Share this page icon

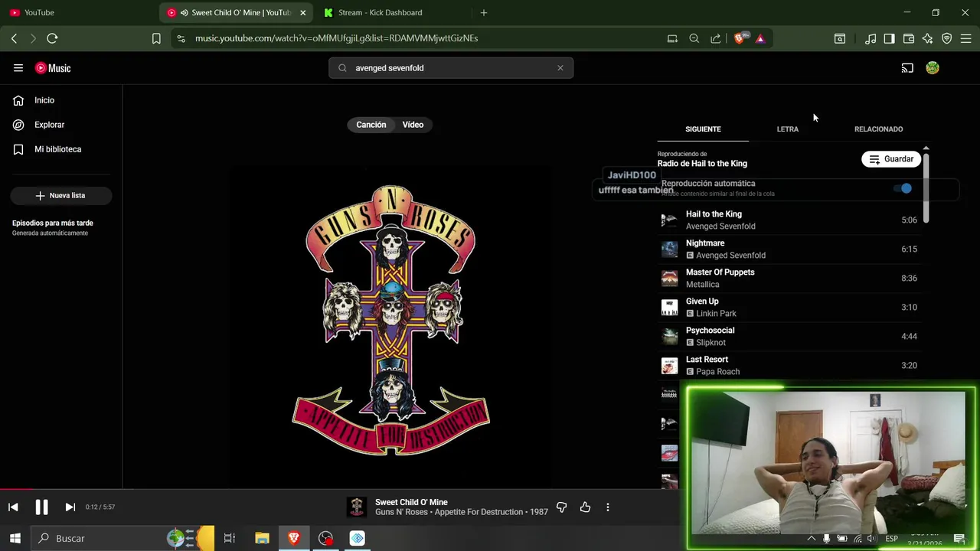click(x=716, y=38)
